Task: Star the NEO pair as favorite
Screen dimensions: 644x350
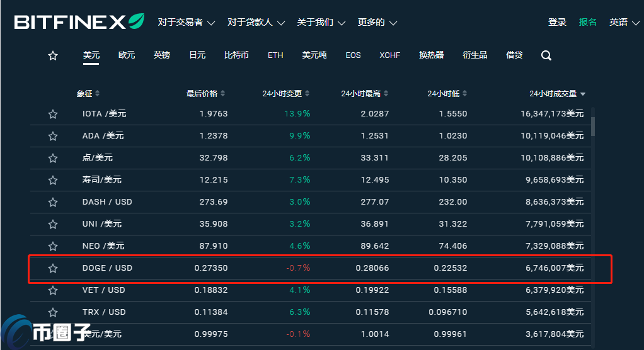Action: 53,246
